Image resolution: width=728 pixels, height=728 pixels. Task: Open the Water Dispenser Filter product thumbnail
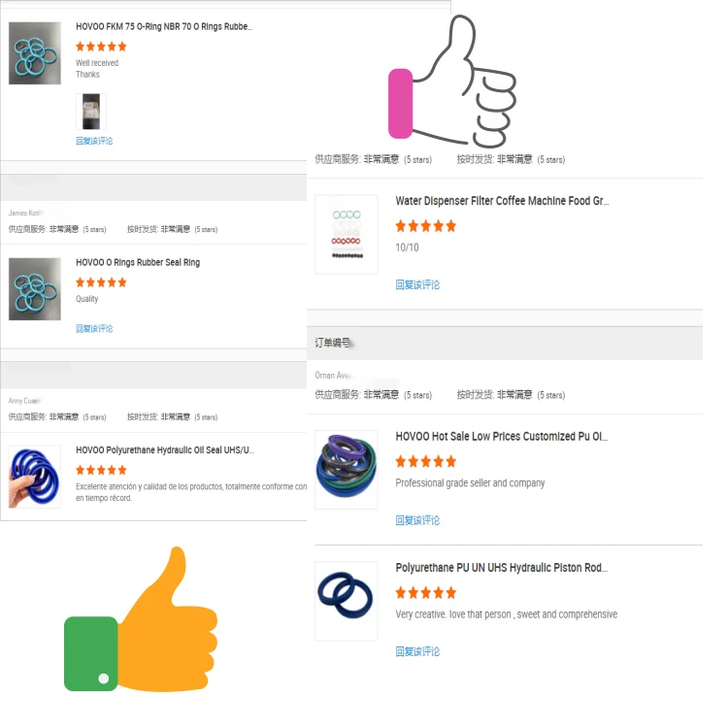click(x=347, y=234)
